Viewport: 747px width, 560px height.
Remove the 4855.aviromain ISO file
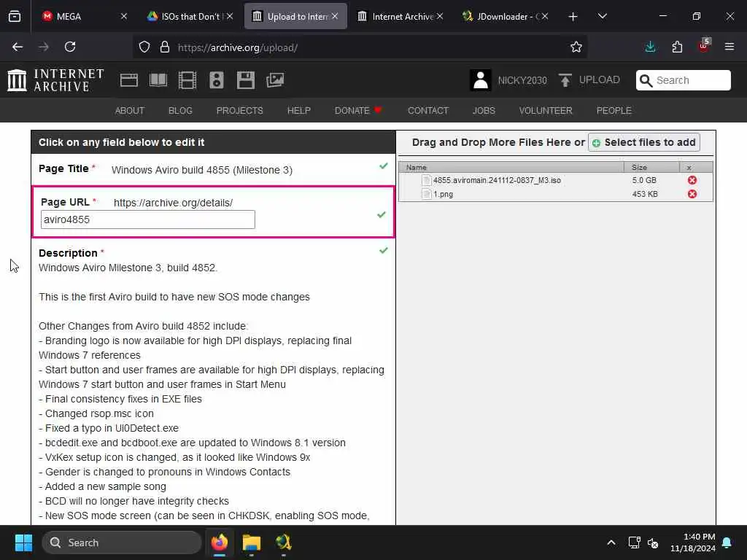click(692, 180)
